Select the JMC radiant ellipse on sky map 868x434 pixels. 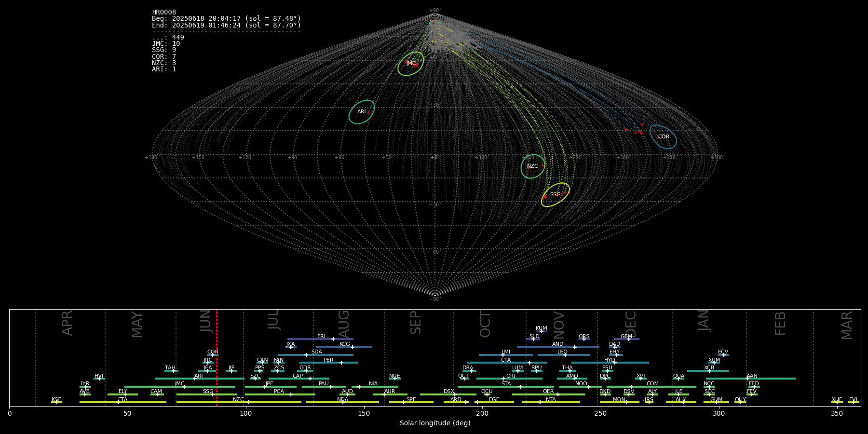pos(411,64)
